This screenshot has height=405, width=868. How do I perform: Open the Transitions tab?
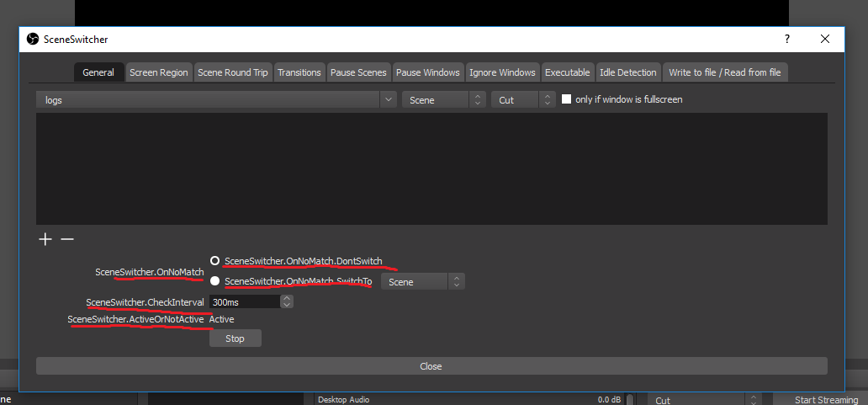pyautogui.click(x=299, y=72)
